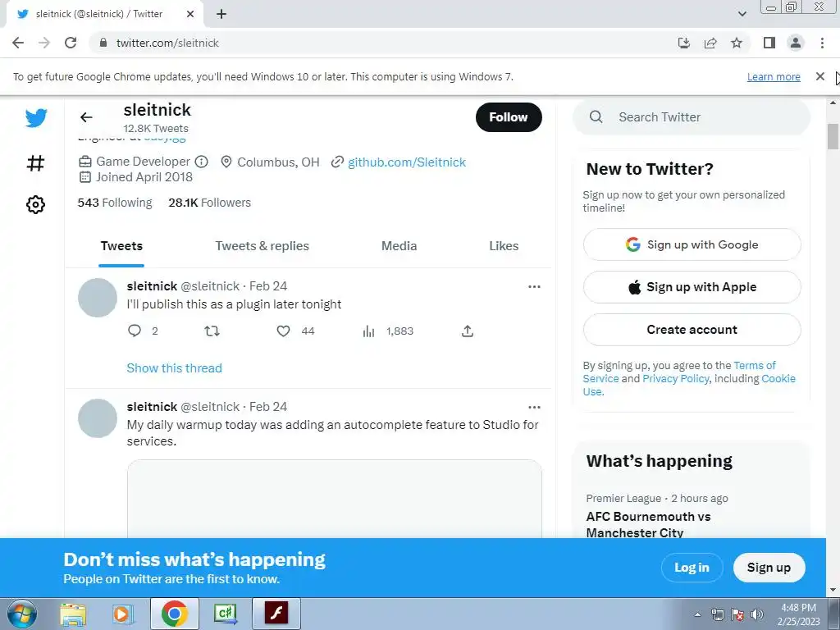Open the AFC Bournemouth vs Manchester City trend

tap(648, 524)
